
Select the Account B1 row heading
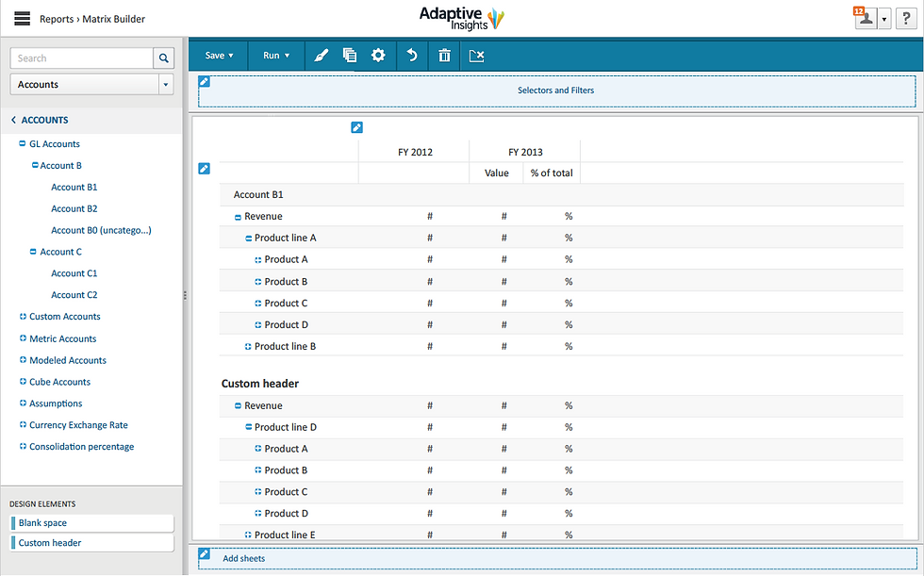258,194
